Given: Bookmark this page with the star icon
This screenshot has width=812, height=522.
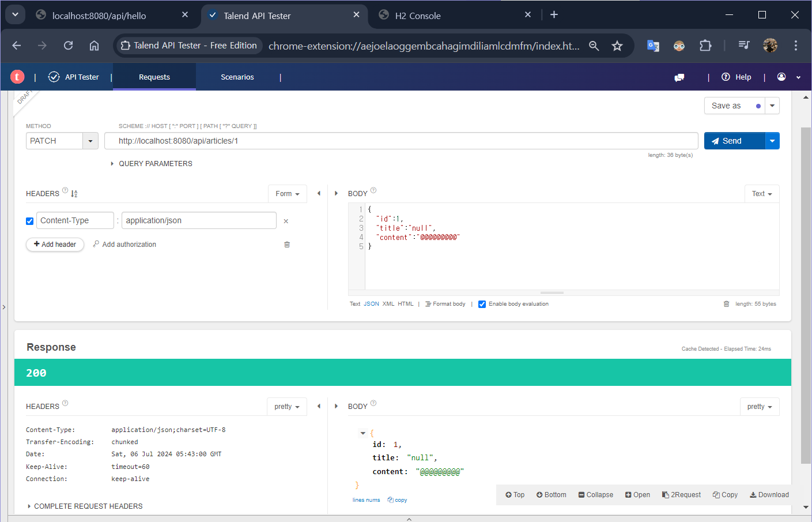Looking at the screenshot, I should coord(617,46).
